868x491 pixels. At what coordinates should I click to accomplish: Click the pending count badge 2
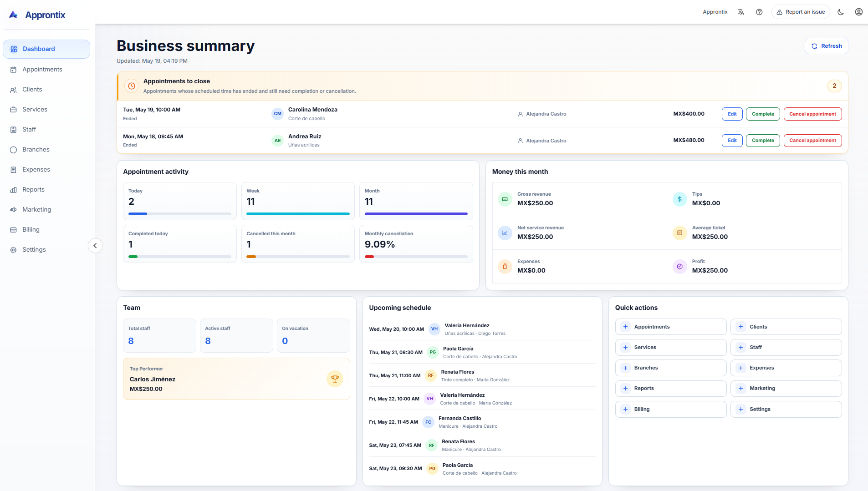pyautogui.click(x=834, y=86)
